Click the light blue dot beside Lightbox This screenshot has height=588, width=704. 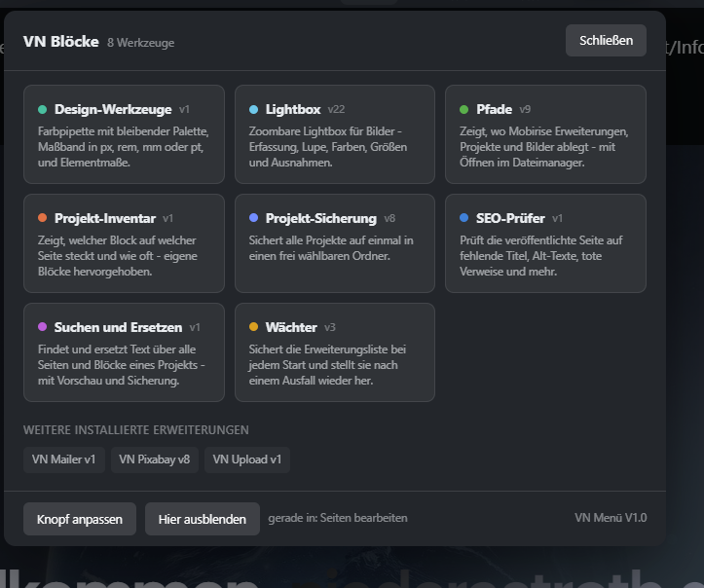click(254, 110)
